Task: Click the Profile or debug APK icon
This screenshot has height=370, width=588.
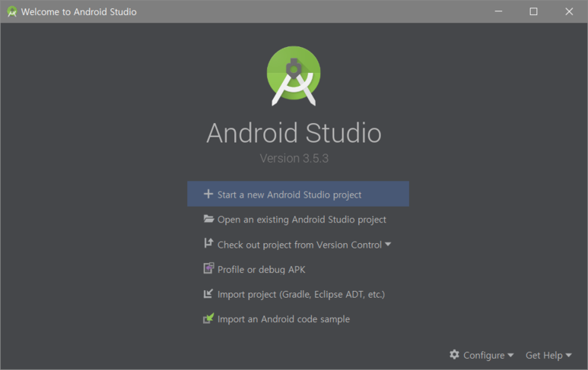Action: 208,268
